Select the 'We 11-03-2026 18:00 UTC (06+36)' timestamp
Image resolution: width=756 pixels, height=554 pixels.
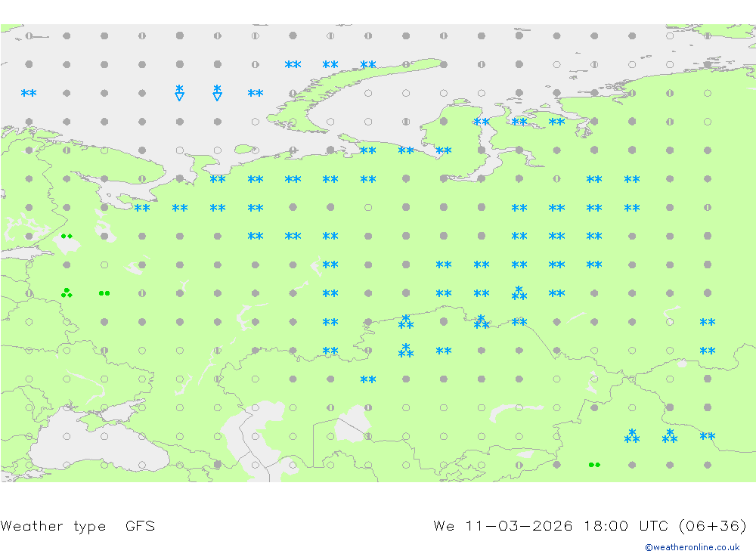pyautogui.click(x=590, y=525)
